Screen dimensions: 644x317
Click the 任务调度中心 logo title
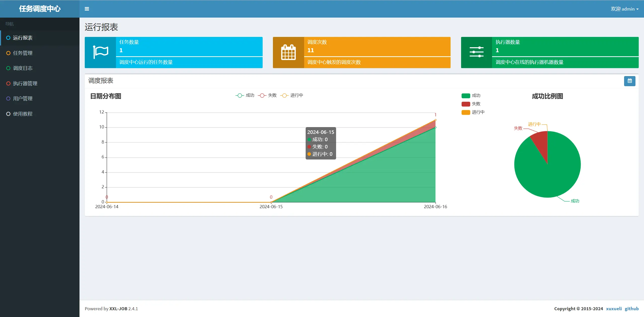pos(40,9)
